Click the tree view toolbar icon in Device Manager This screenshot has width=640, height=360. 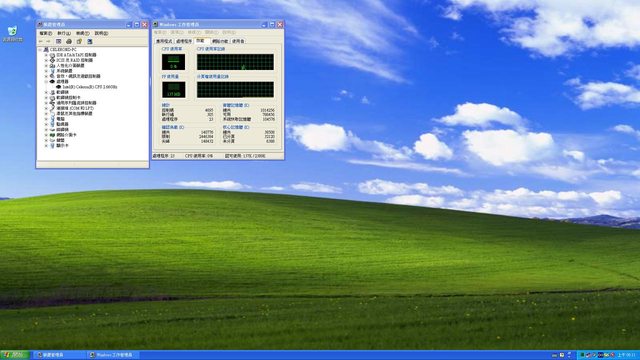[x=58, y=41]
